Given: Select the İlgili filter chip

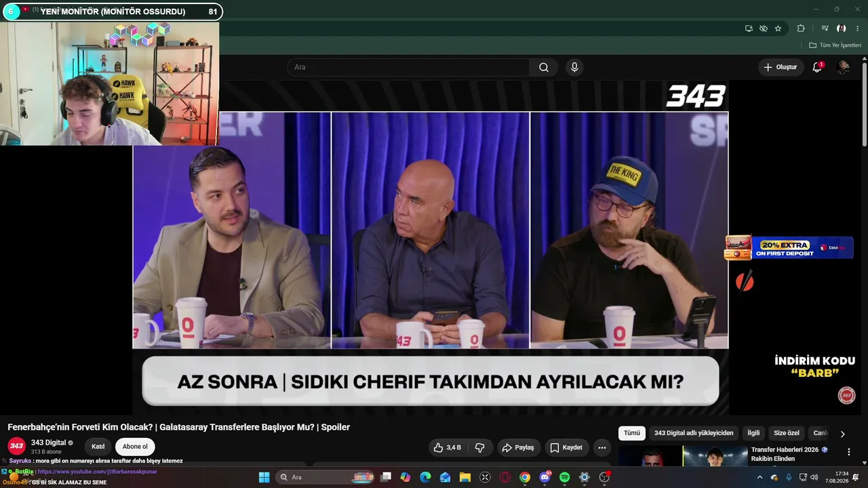Looking at the screenshot, I should pyautogui.click(x=753, y=433).
